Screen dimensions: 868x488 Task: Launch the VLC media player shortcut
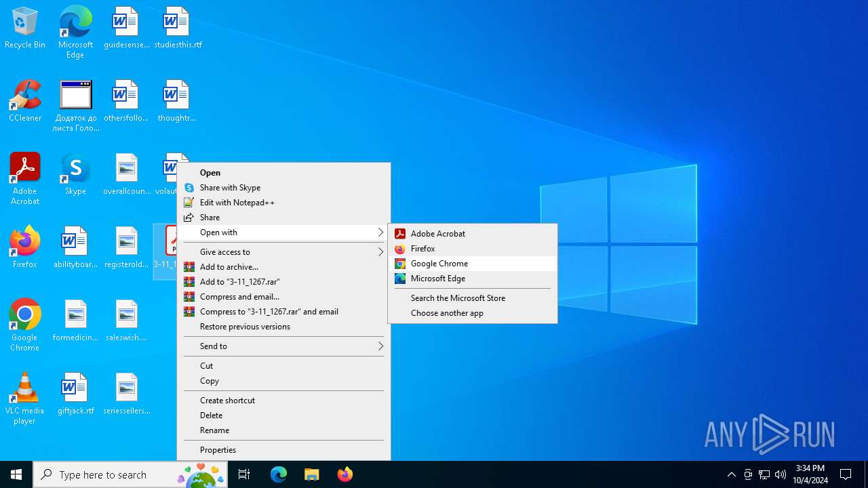[25, 399]
